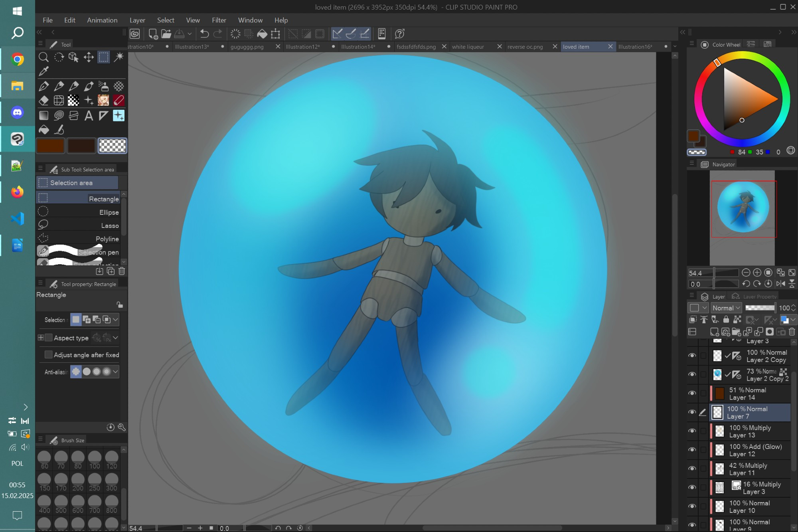
Task: Pick the 100 brush size preset
Action: tap(95, 460)
